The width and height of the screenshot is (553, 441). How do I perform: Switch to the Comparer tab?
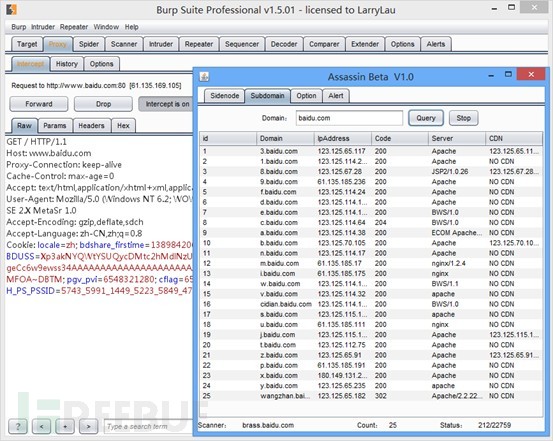[324, 44]
